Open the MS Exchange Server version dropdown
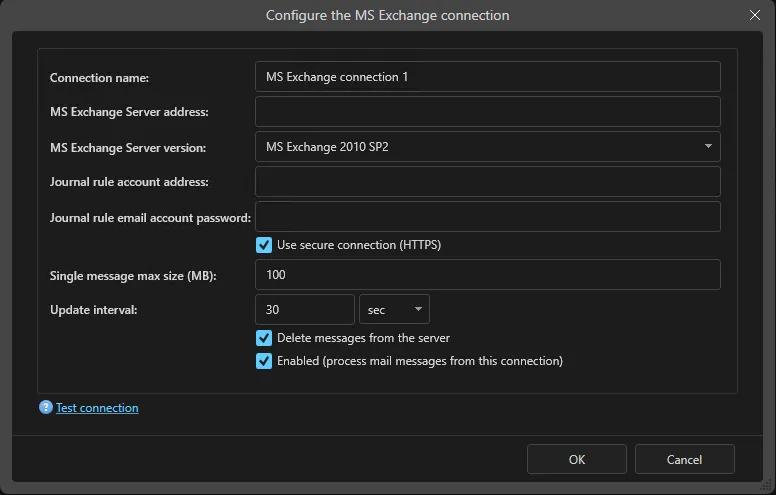776x495 pixels. 487,147
